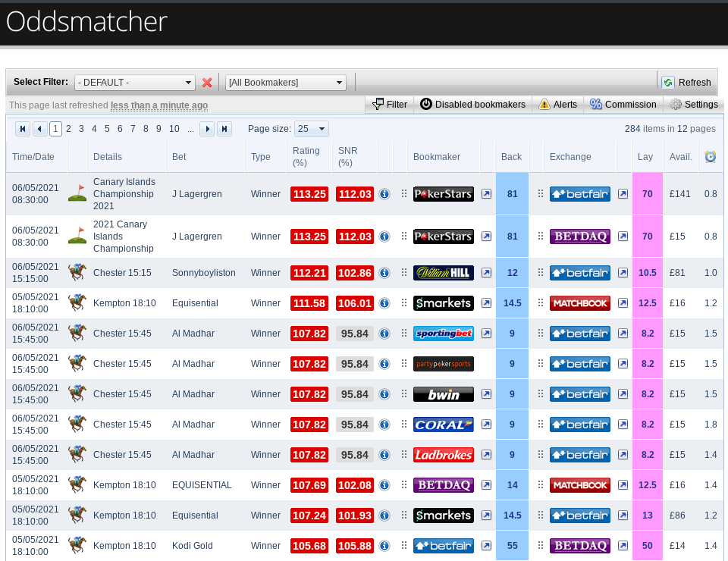Open the Page size dropdown
728x561 pixels.
coord(312,129)
